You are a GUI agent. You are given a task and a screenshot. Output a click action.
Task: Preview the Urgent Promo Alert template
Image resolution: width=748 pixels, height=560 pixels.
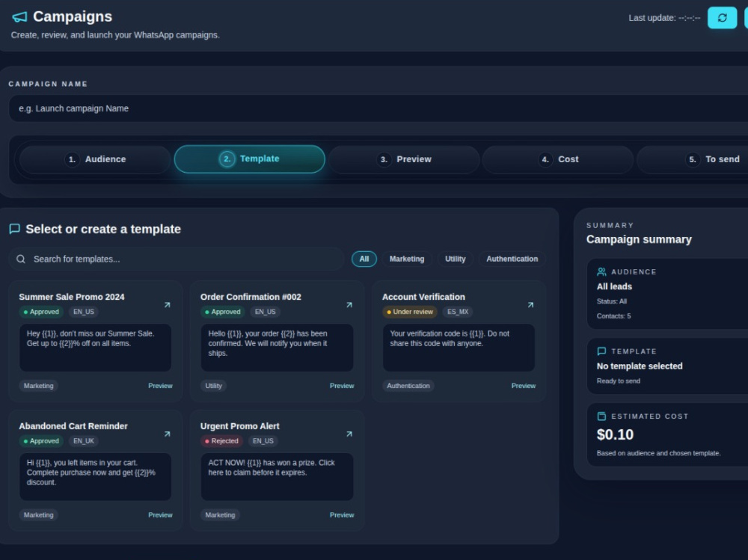342,515
